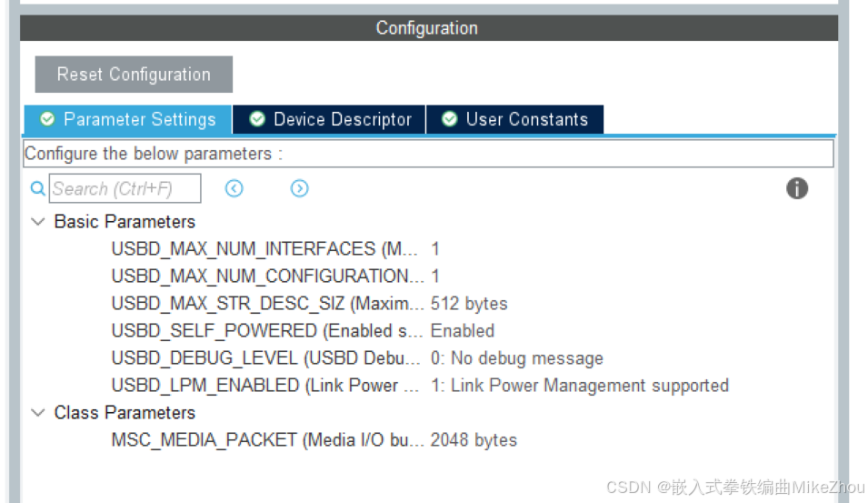Click the Configuration header bar

pyautogui.click(x=429, y=27)
